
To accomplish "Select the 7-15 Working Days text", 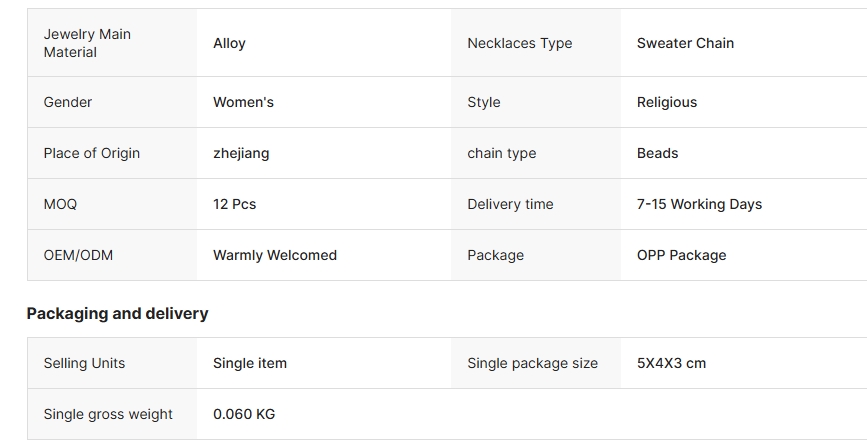I will [x=699, y=204].
